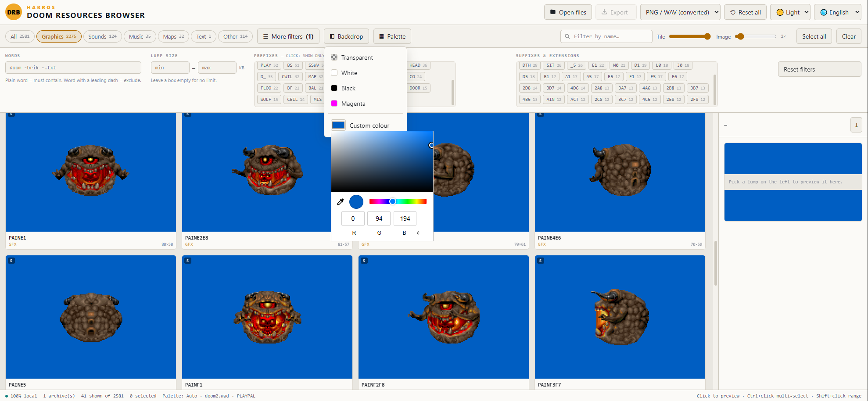Image resolution: width=868 pixels, height=401 pixels.
Task: Adjust the Tile size slider handle
Action: (x=707, y=36)
